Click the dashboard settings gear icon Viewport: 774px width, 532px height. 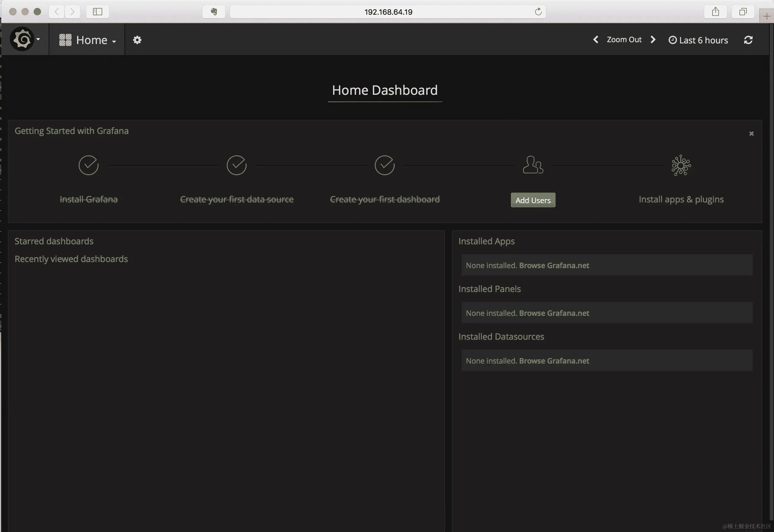coord(137,40)
